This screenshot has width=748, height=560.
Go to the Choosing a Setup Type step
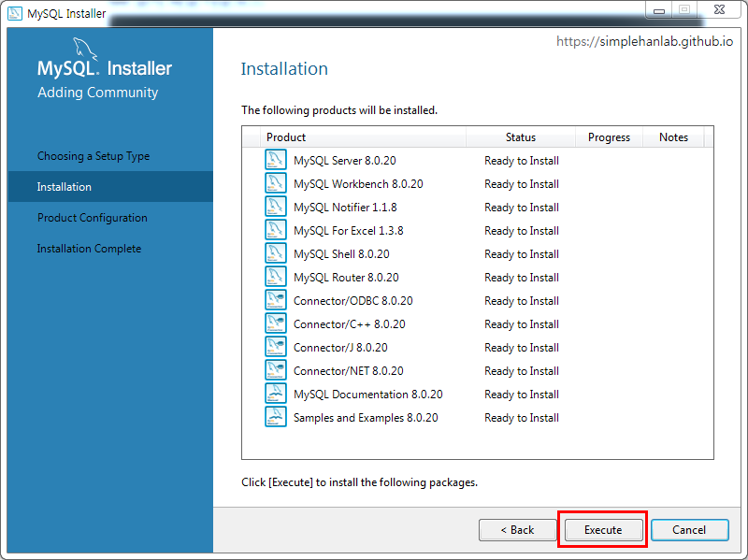tap(93, 156)
